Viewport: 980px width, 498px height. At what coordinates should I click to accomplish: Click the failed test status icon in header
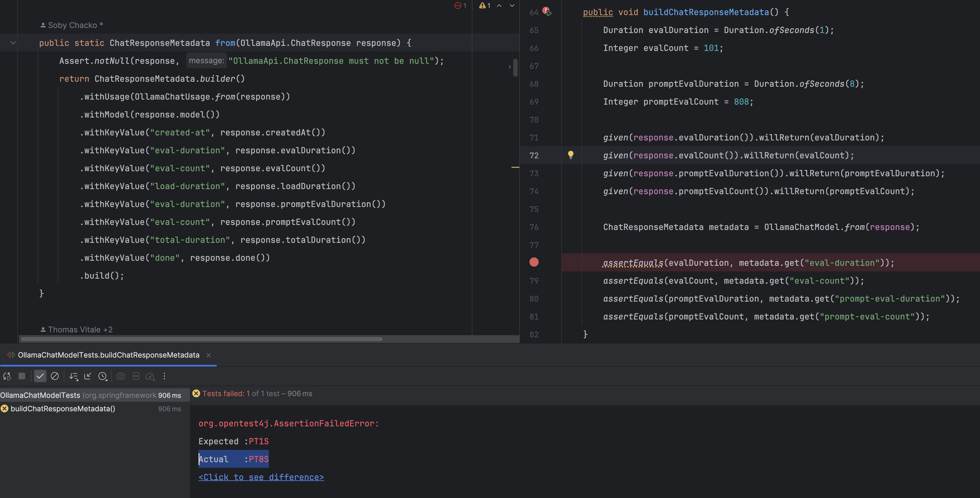(x=196, y=393)
